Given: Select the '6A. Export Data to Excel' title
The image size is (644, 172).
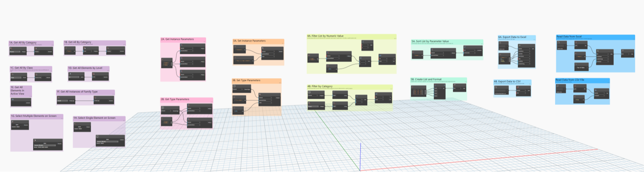Looking at the screenshot, I should pyautogui.click(x=512, y=37).
